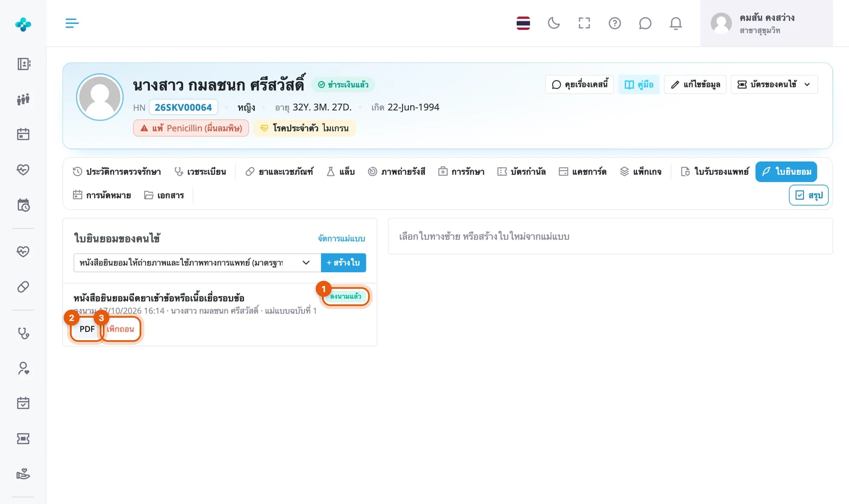This screenshot has width=849, height=504.
Task: Switch to ใบรับรองแพทย์ tab
Action: (715, 172)
